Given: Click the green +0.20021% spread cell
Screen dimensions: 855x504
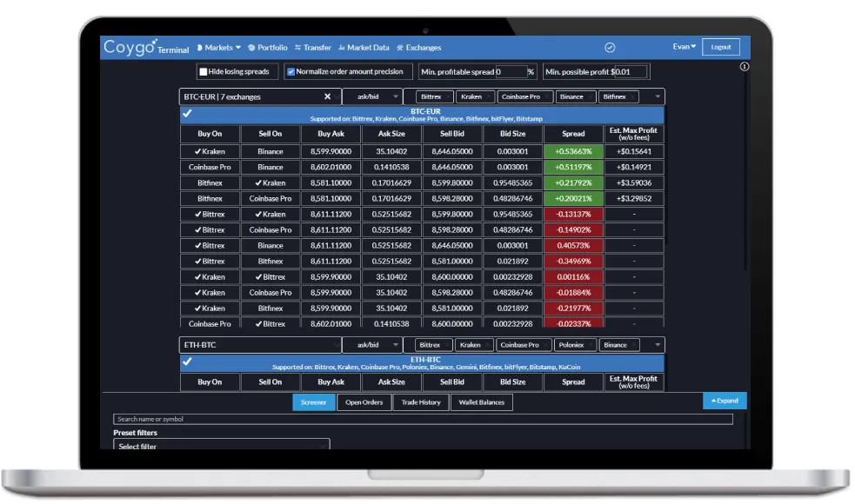Looking at the screenshot, I should 573,198.
